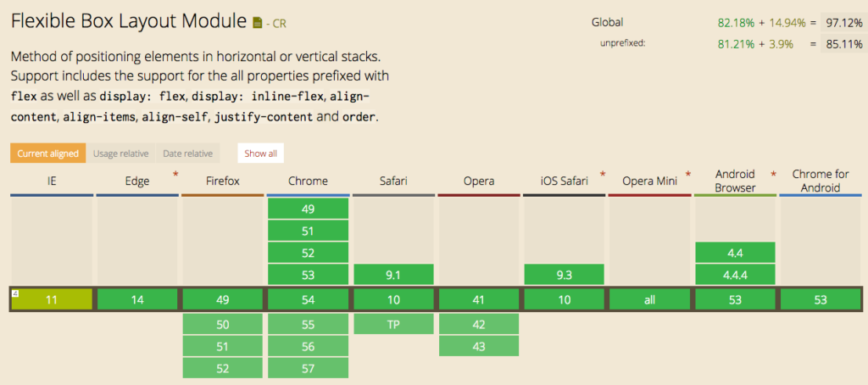Select the Opera Mini all cell
The image size is (868, 385).
650,300
